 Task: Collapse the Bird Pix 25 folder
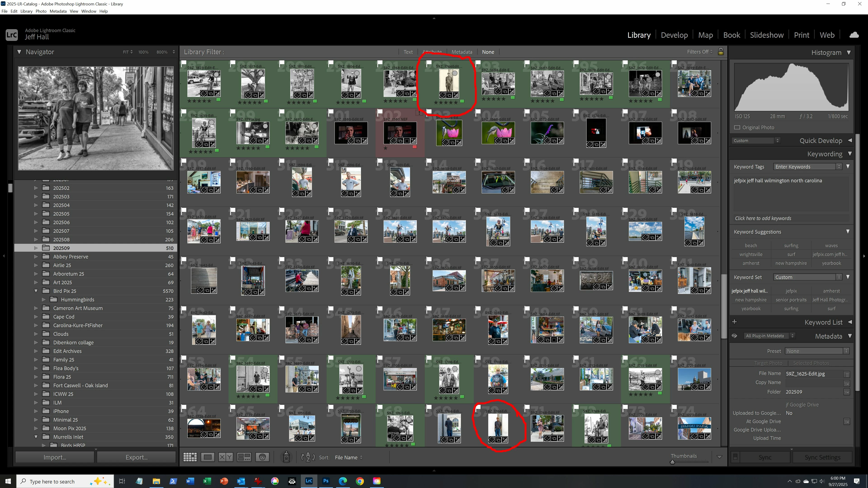coord(36,291)
